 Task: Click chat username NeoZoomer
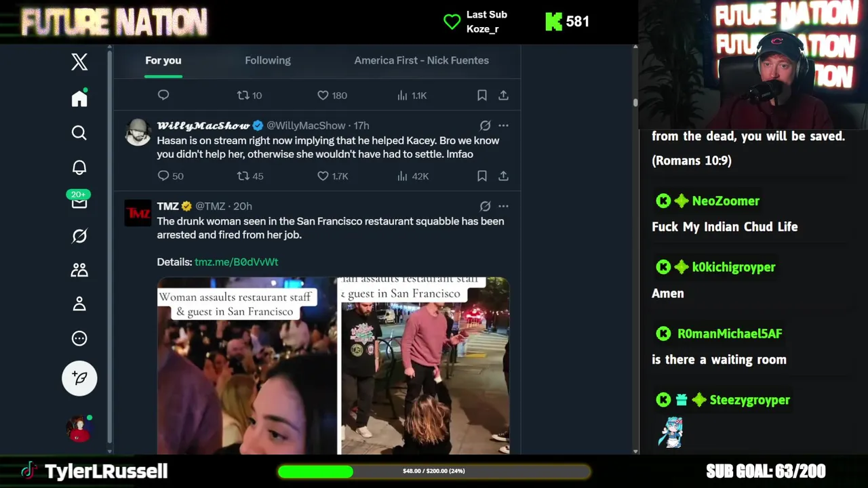(x=726, y=201)
